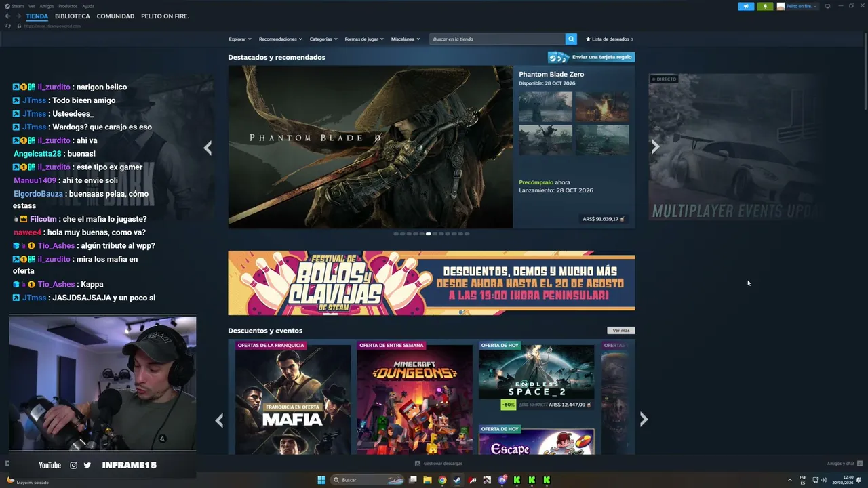Click Ver más in Descuentos y eventos
The width and height of the screenshot is (868, 488).
click(621, 331)
